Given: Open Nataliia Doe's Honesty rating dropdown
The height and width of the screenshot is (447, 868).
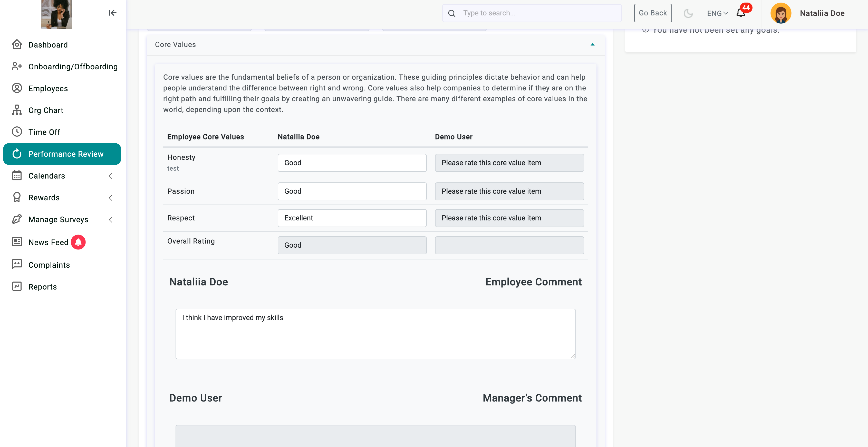Looking at the screenshot, I should pos(352,163).
